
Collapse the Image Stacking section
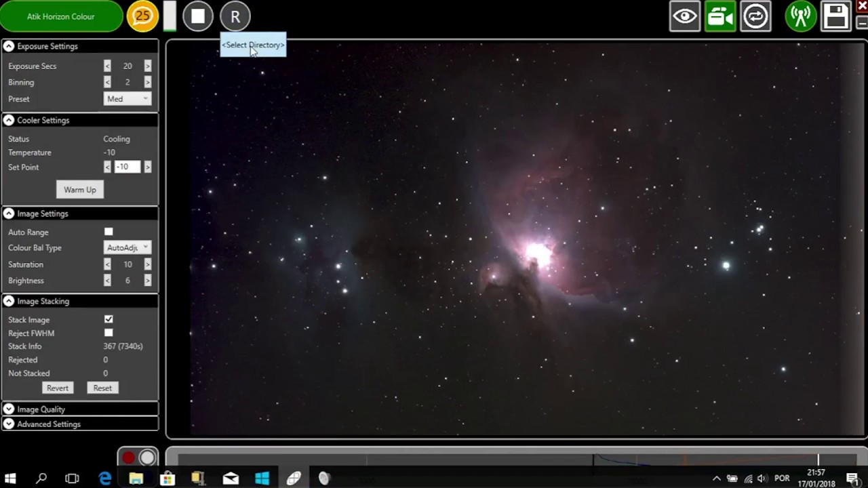tap(9, 301)
